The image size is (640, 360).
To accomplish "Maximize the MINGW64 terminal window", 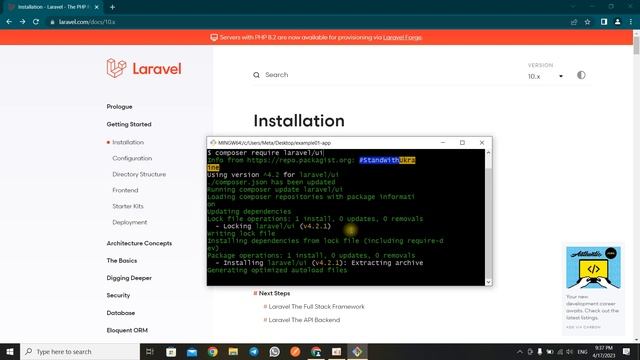I will coord(462,142).
